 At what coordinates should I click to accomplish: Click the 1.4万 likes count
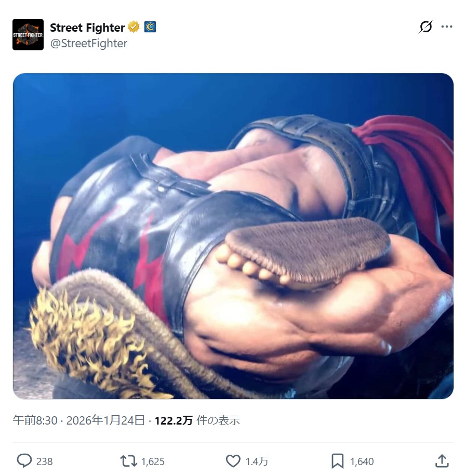click(257, 461)
